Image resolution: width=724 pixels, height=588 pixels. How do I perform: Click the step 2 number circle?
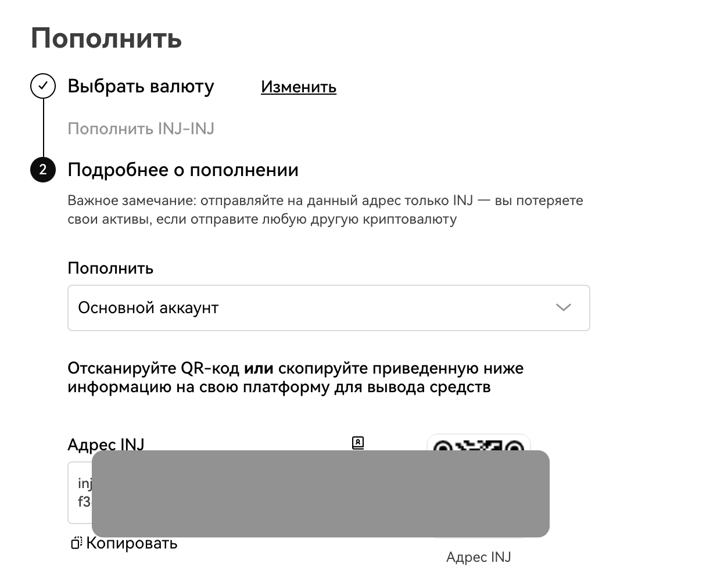[43, 170]
